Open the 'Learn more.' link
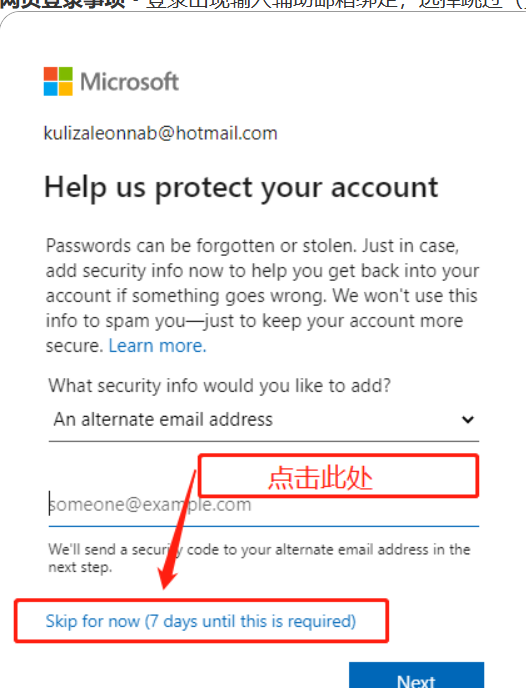This screenshot has height=688, width=526. point(157,346)
